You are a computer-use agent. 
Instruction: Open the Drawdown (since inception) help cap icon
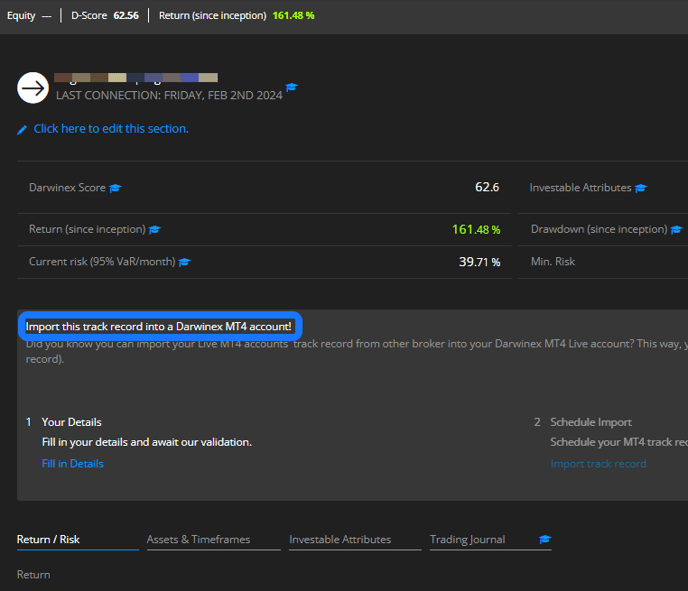click(x=676, y=229)
